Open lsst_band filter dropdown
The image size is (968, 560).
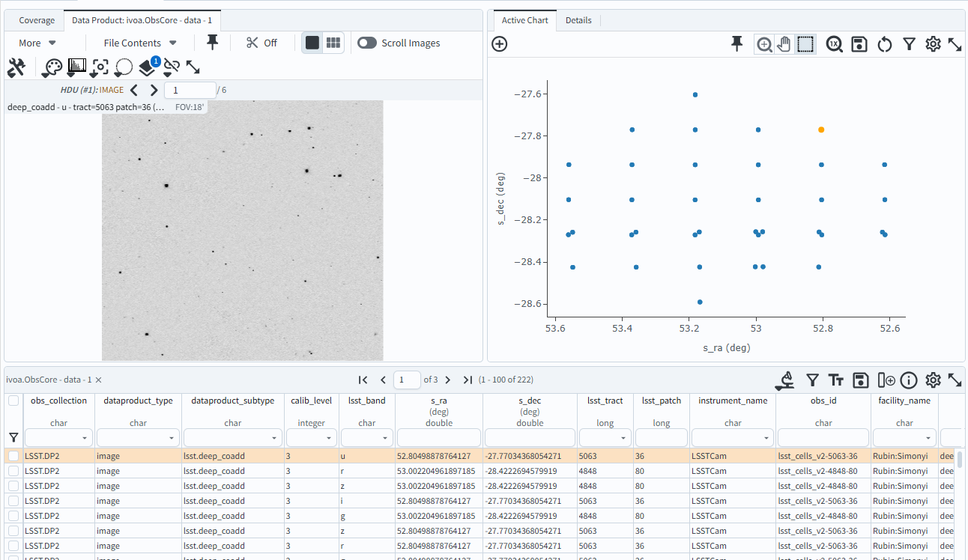tap(386, 437)
